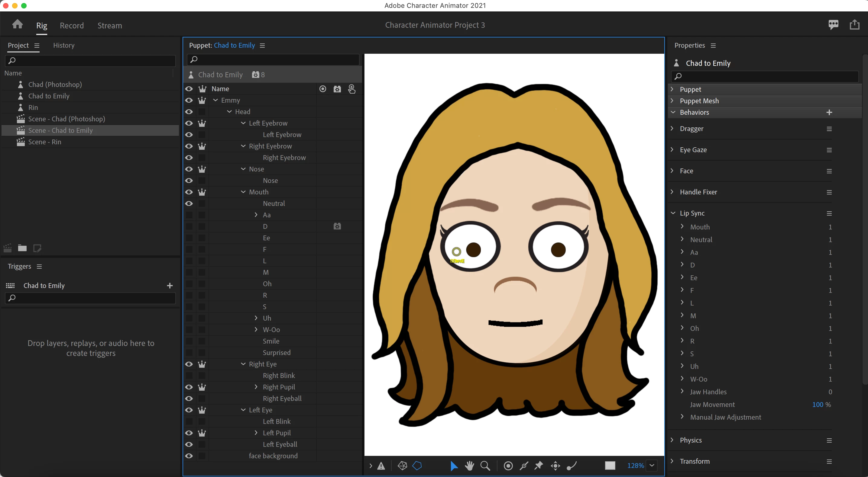Toggle the mesh display icon
The image size is (868, 477).
click(402, 466)
